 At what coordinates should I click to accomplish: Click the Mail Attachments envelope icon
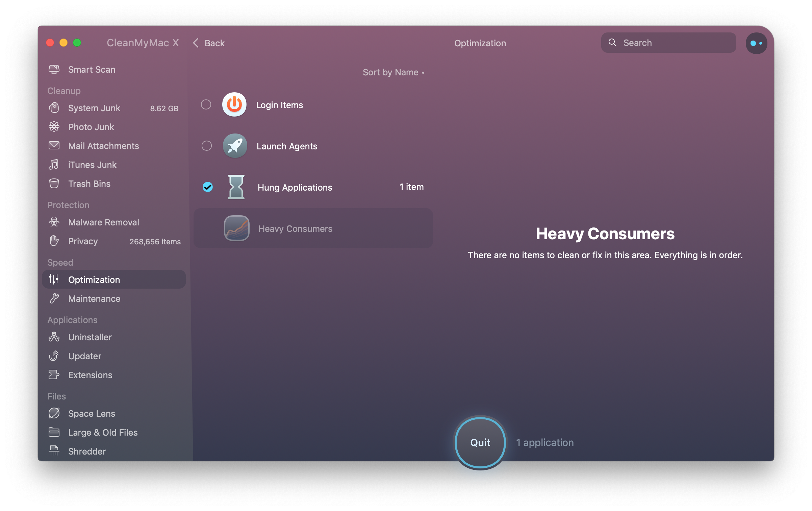pos(54,146)
